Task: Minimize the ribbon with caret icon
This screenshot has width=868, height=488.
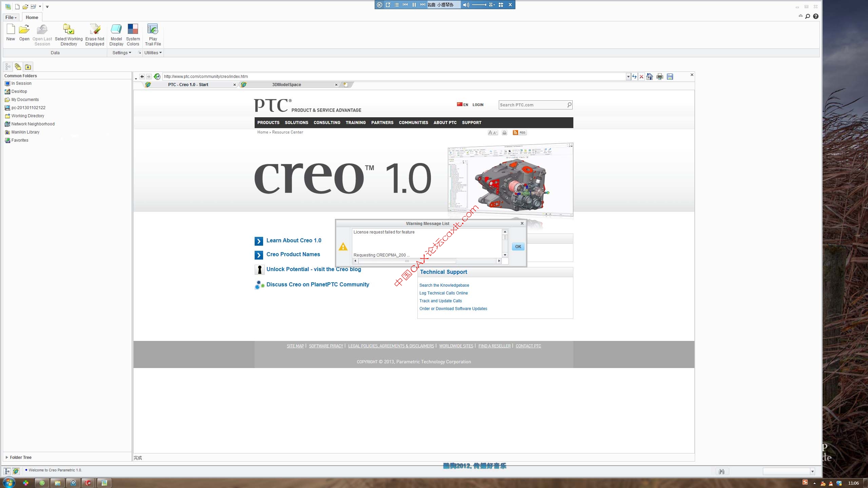Action: (x=801, y=16)
